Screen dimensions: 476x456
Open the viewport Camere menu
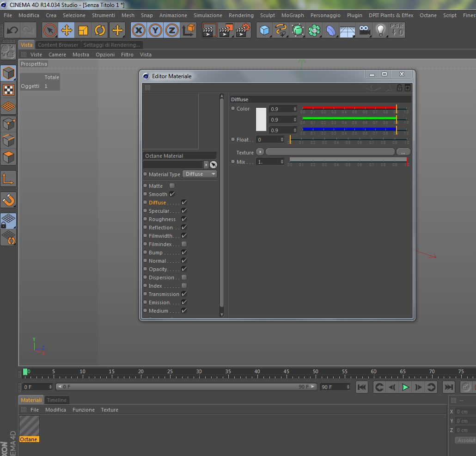pyautogui.click(x=57, y=55)
